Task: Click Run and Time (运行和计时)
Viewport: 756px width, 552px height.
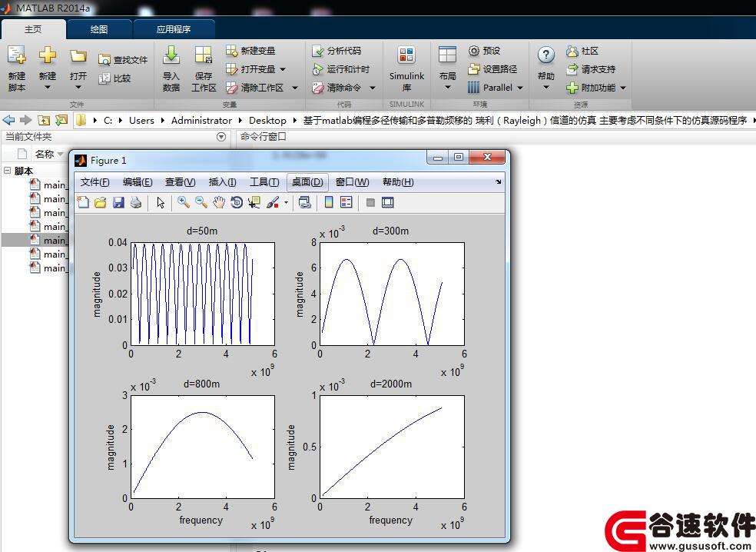Action: pos(341,69)
